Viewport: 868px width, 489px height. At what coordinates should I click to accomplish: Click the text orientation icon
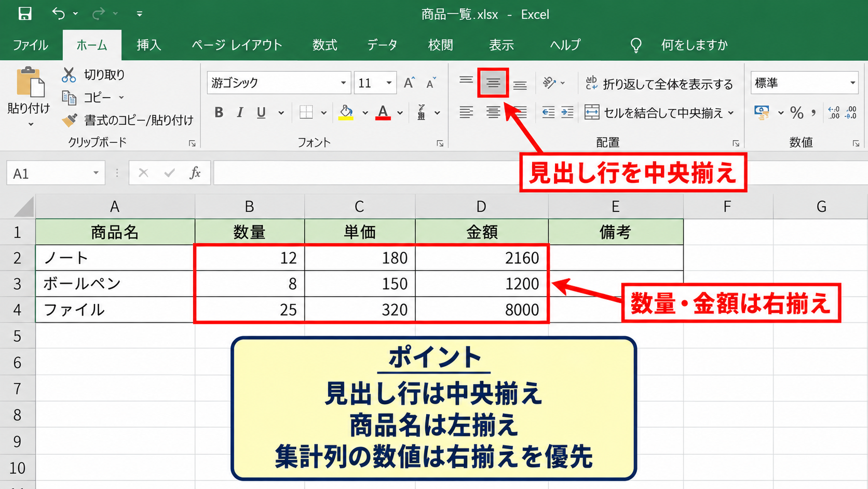549,83
